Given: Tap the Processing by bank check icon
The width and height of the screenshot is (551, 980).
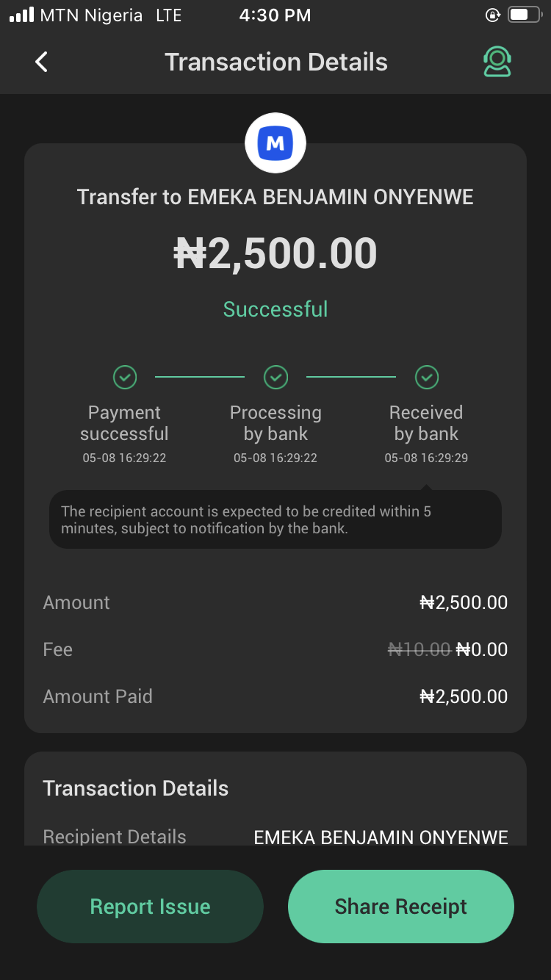Looking at the screenshot, I should 275,378.
